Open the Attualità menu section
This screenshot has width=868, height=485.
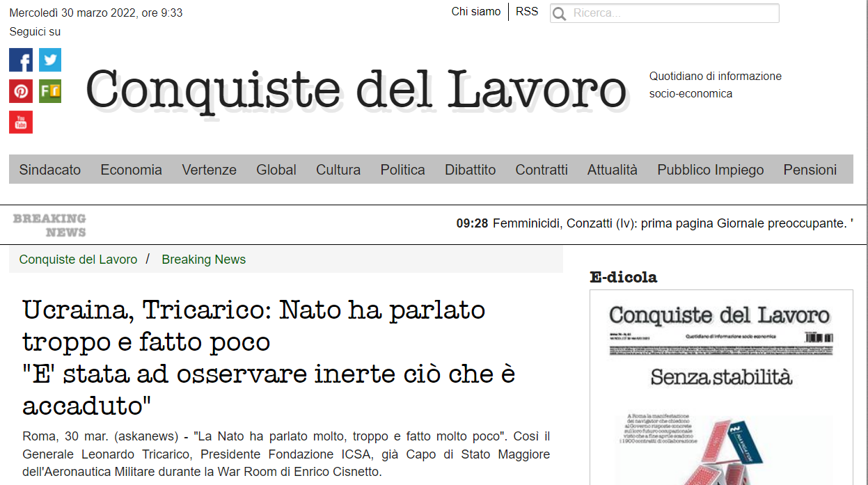[x=613, y=170]
